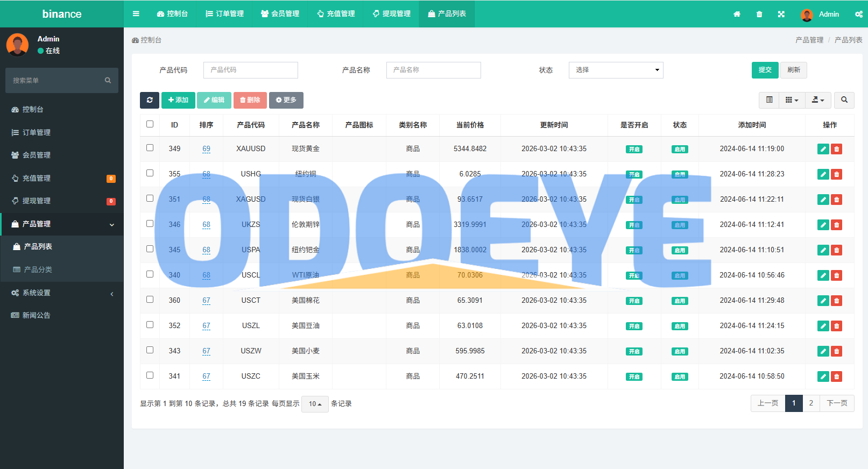The height and width of the screenshot is (469, 868).
Task: Open the 状态 select dropdown
Action: [x=616, y=70]
